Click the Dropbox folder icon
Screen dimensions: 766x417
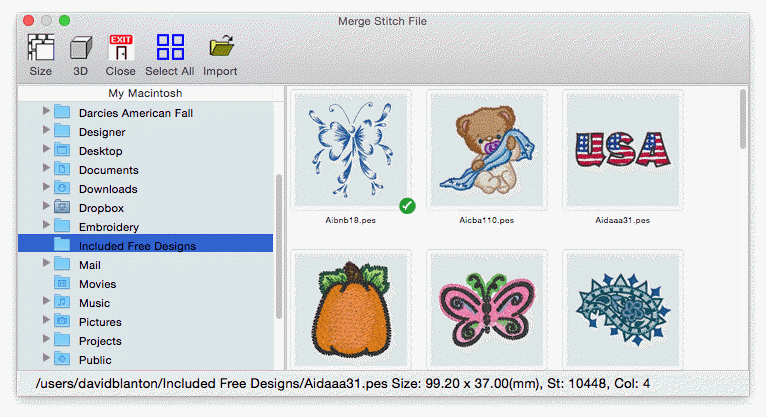[x=62, y=208]
